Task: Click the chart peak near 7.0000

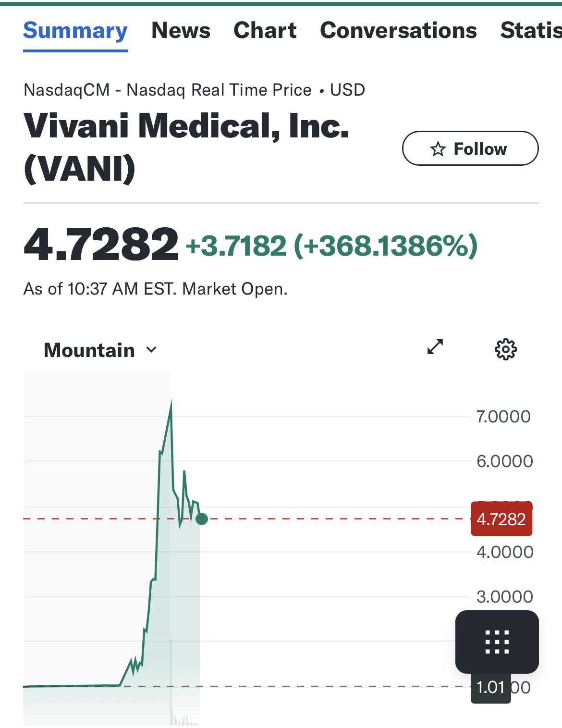Action: click(x=171, y=403)
